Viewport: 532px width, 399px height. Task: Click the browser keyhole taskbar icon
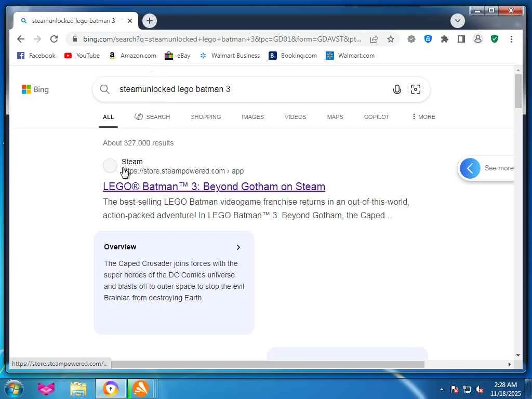coord(110,389)
